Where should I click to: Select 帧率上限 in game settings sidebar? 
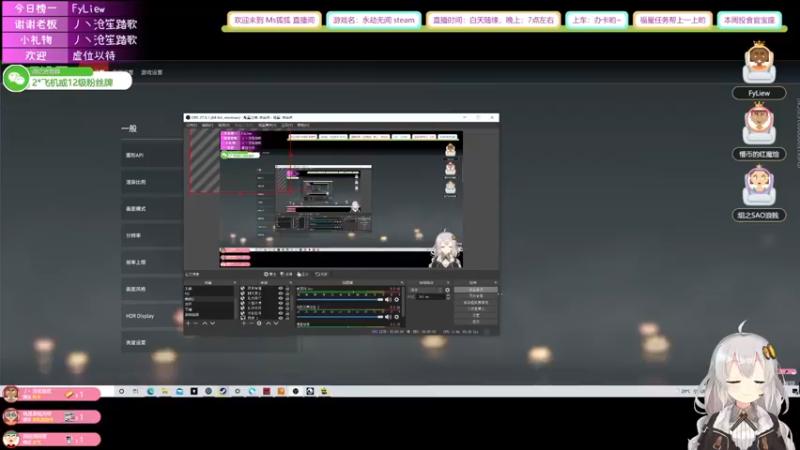click(152, 262)
